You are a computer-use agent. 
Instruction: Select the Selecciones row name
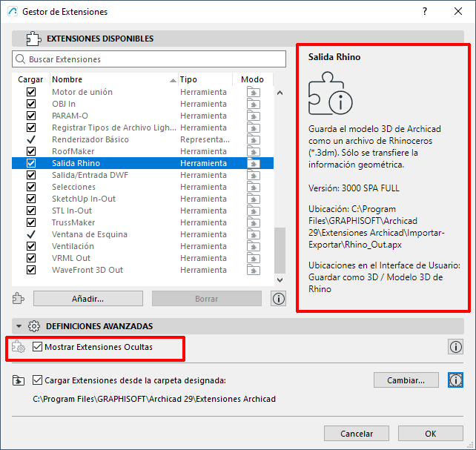click(73, 187)
